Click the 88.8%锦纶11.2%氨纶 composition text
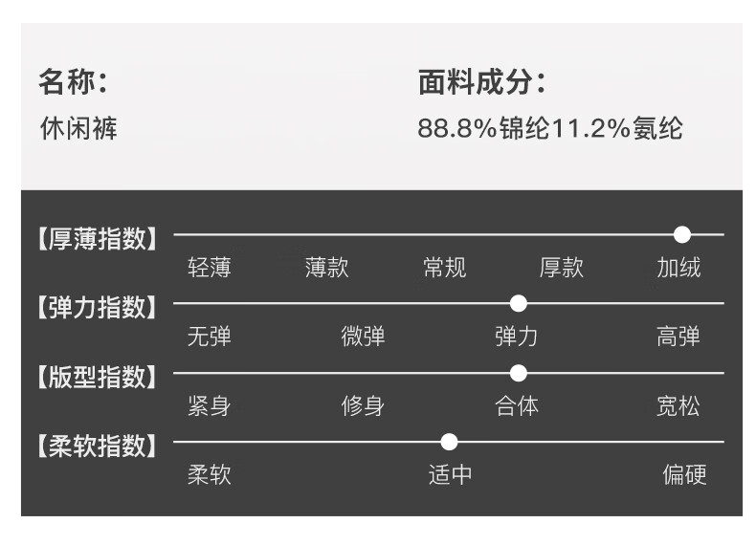Image resolution: width=756 pixels, height=545 pixels. (550, 129)
